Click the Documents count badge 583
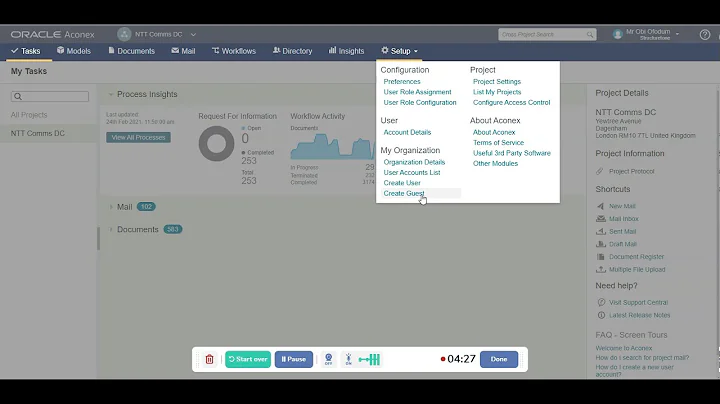This screenshot has height=404, width=720. [x=173, y=230]
